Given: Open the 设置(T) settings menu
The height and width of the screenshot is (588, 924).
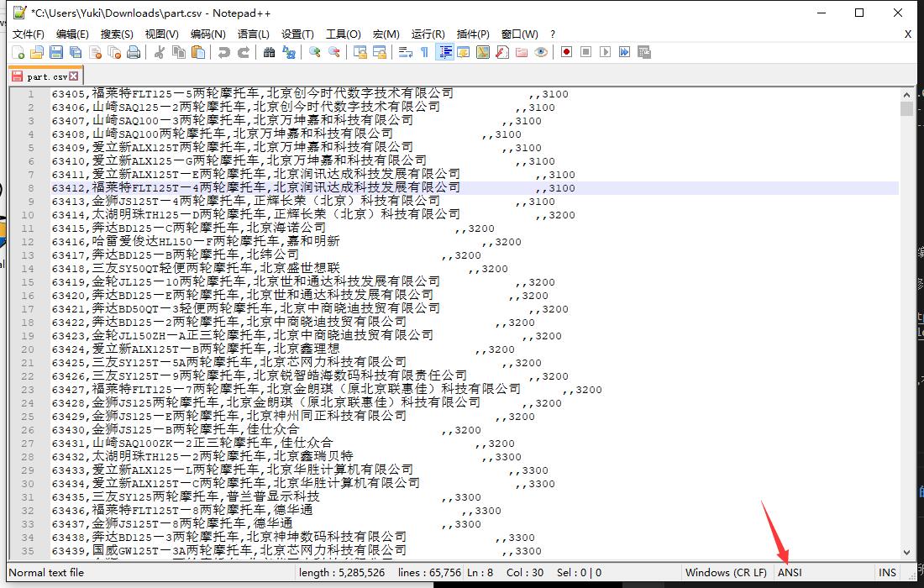Looking at the screenshot, I should click(297, 34).
